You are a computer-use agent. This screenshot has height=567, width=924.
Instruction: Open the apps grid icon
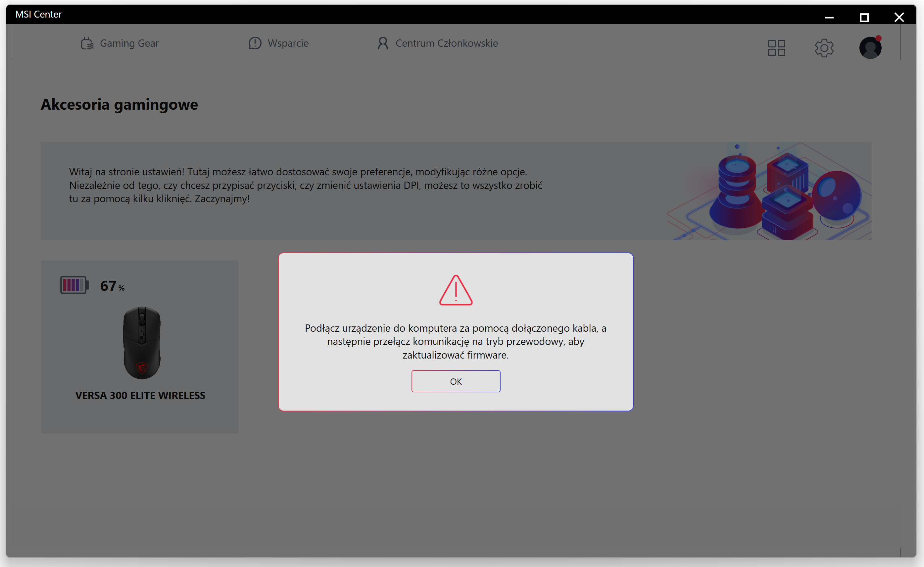pos(776,48)
